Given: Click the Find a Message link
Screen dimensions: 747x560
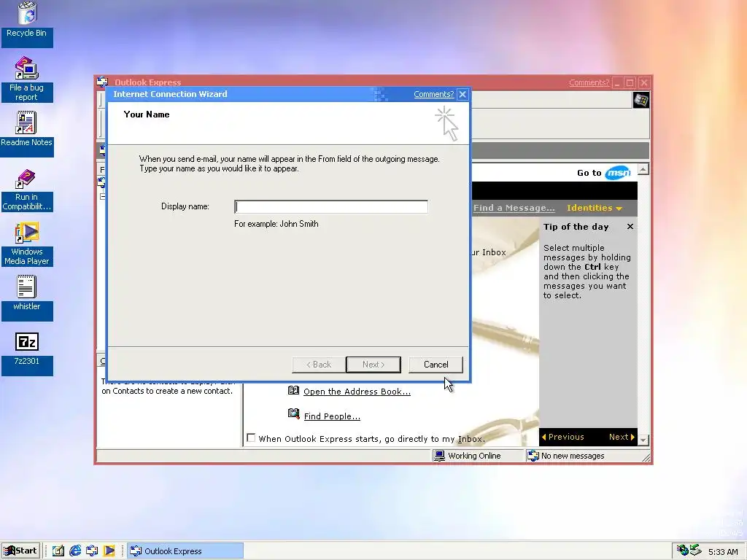Looking at the screenshot, I should [514, 208].
